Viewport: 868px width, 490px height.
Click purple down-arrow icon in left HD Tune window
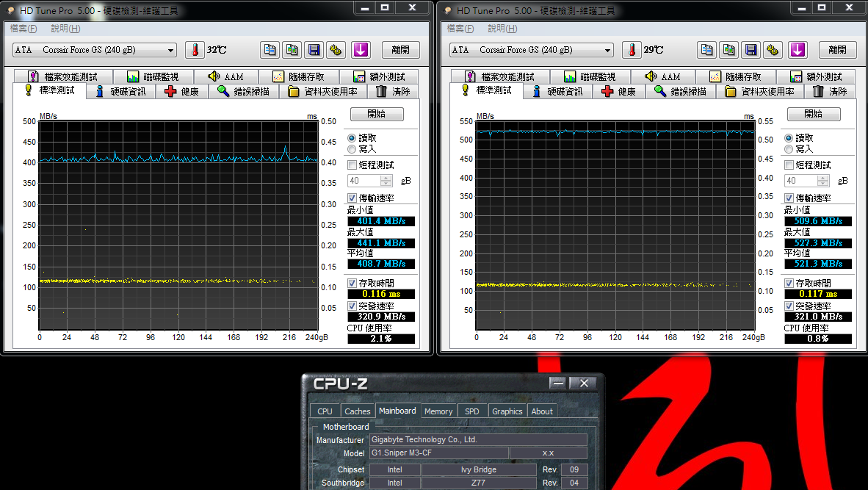361,50
